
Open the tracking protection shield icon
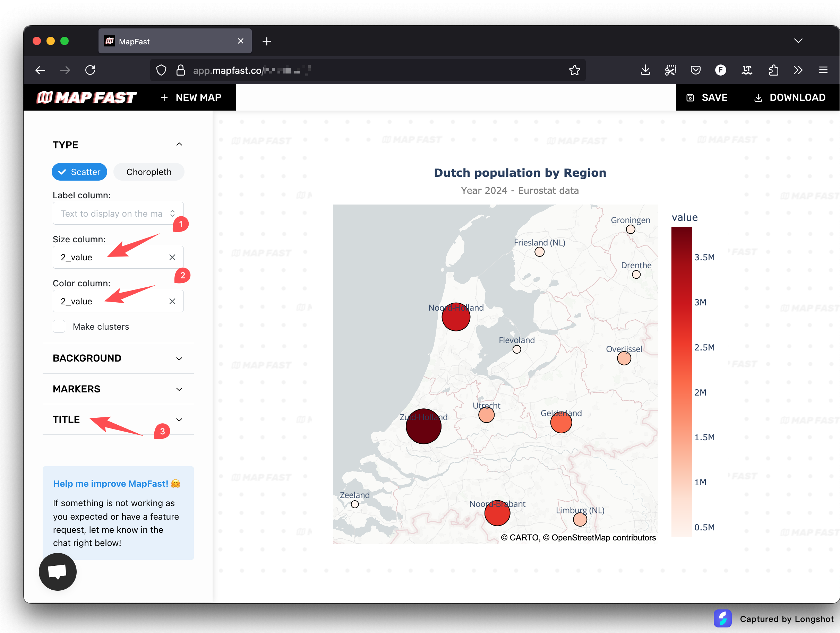tap(161, 70)
